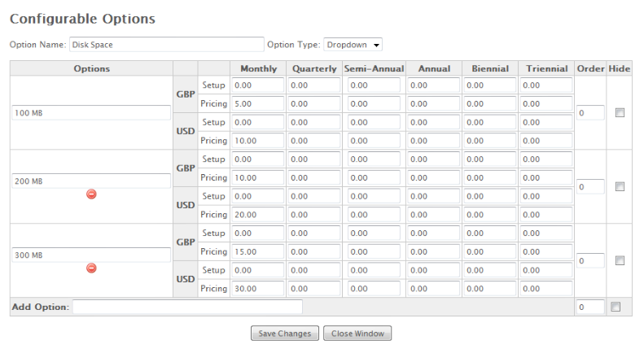The width and height of the screenshot is (644, 362).
Task: Remove the 200 MB option via red icon
Action: [91, 194]
